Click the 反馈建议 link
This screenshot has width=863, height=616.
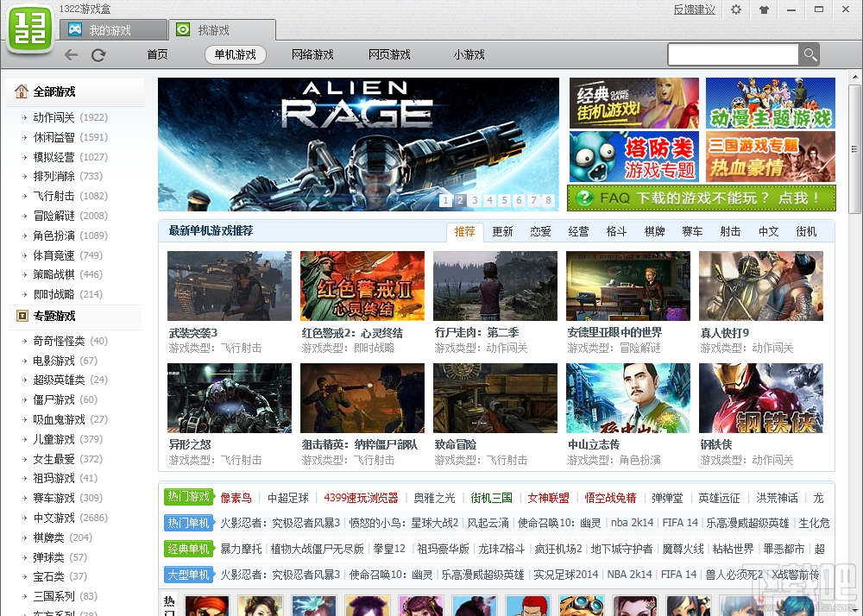click(x=695, y=9)
